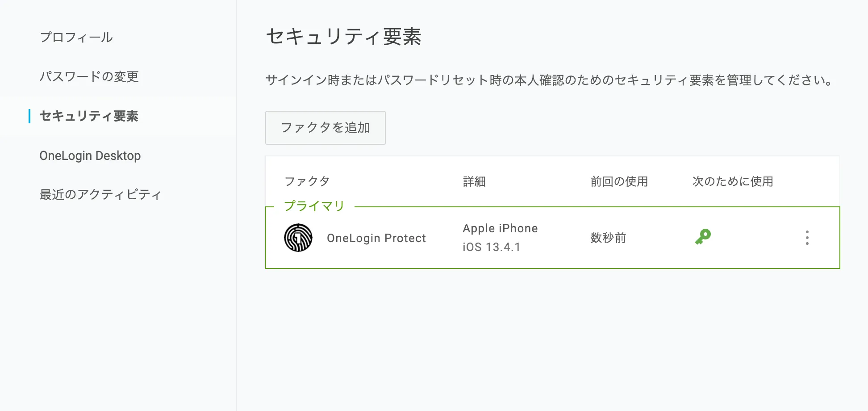Viewport: 868px width, 411px height.
Task: Click the green プライマリ label
Action: click(314, 206)
